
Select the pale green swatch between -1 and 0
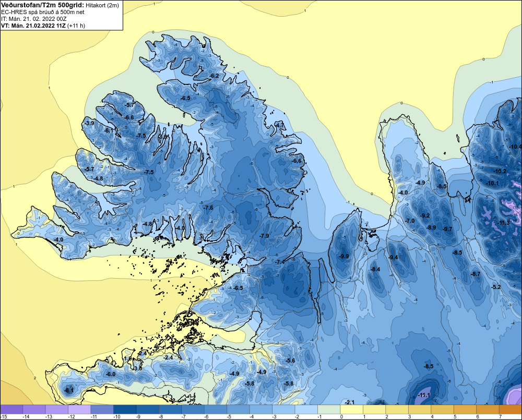[329, 410]
